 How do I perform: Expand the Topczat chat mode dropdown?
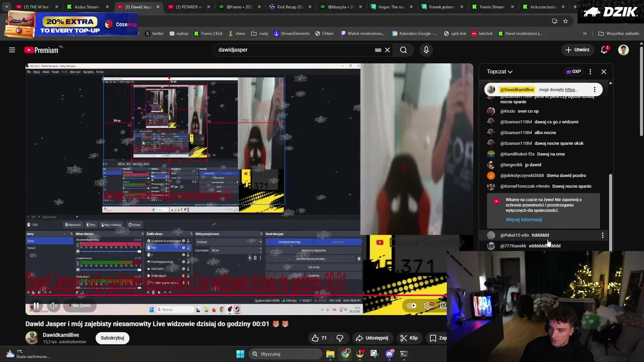tap(500, 71)
